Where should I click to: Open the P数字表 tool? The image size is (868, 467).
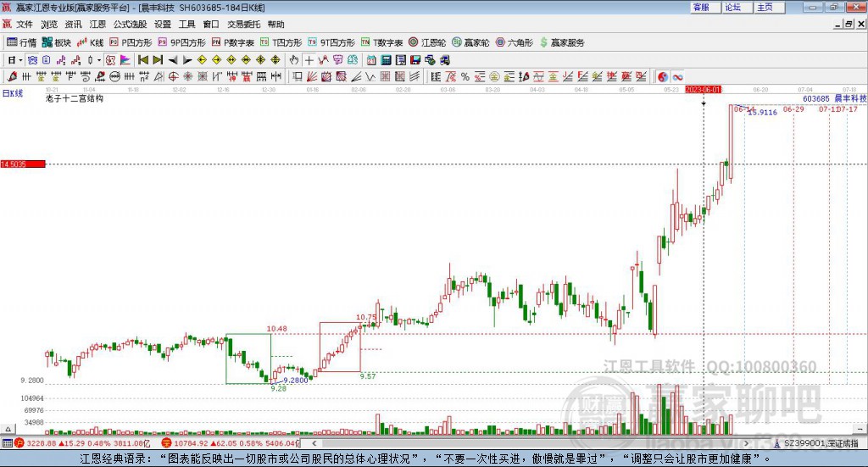pos(232,42)
